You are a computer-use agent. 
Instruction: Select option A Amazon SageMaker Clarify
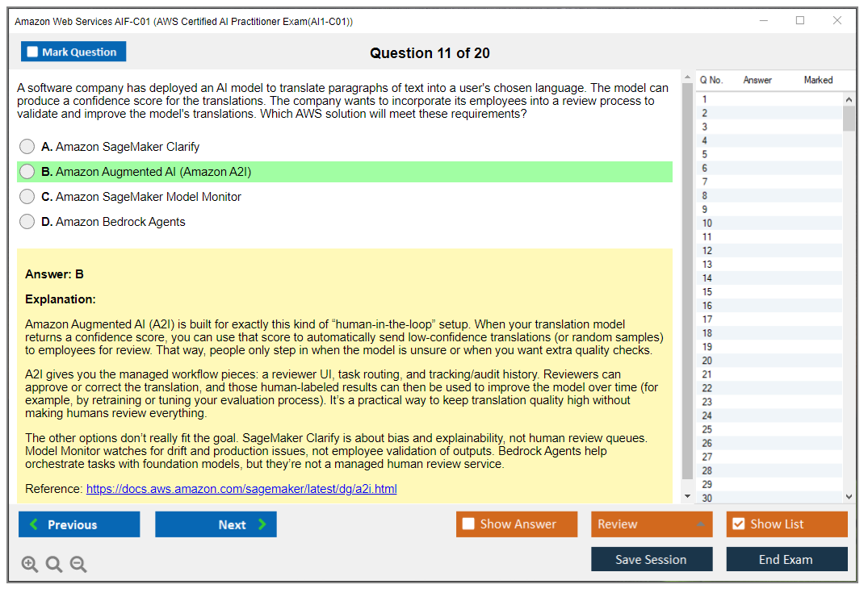(x=27, y=147)
